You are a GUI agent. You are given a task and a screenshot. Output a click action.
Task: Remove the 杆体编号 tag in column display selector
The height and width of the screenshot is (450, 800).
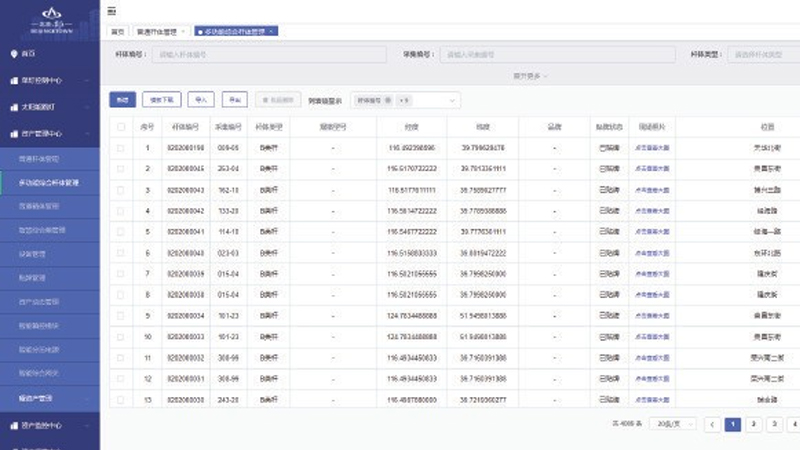(x=388, y=100)
